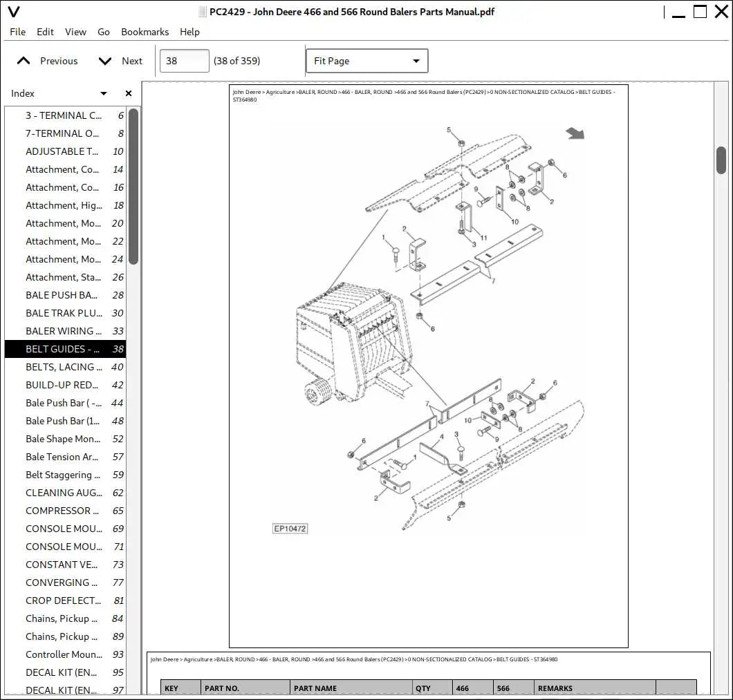
Task: Maximize the document viewer window
Action: (x=700, y=12)
